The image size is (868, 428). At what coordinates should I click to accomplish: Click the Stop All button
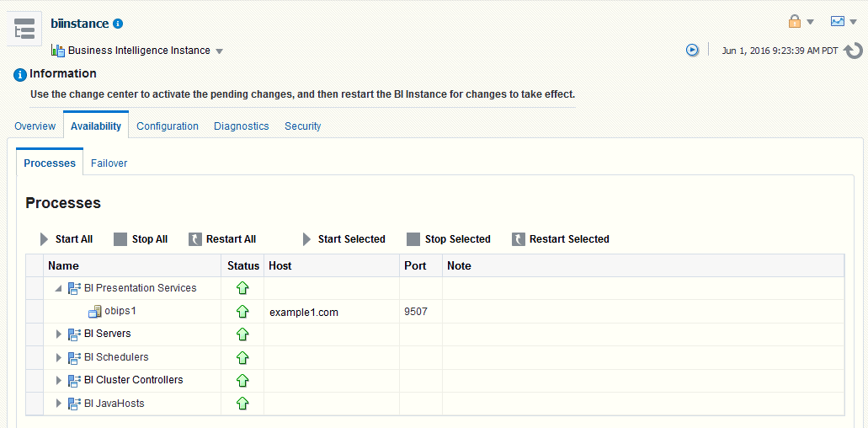(x=141, y=239)
